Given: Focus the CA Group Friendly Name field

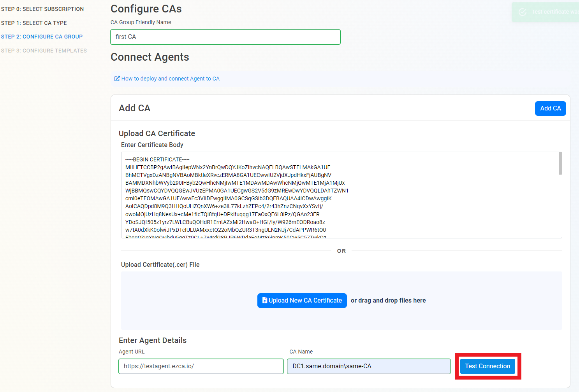Looking at the screenshot, I should coord(225,37).
